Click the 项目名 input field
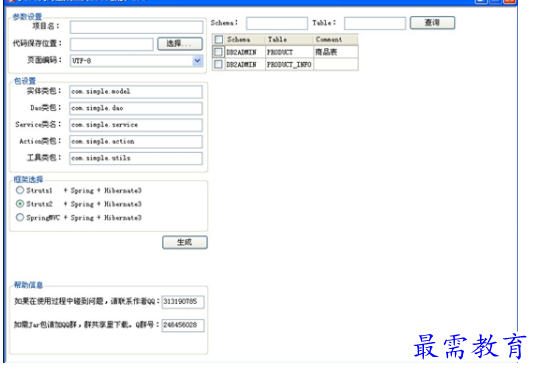 click(136, 27)
